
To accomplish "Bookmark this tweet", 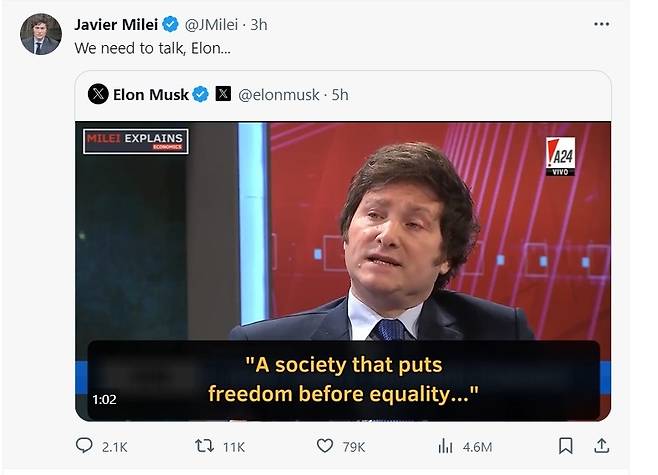I will (x=565, y=446).
